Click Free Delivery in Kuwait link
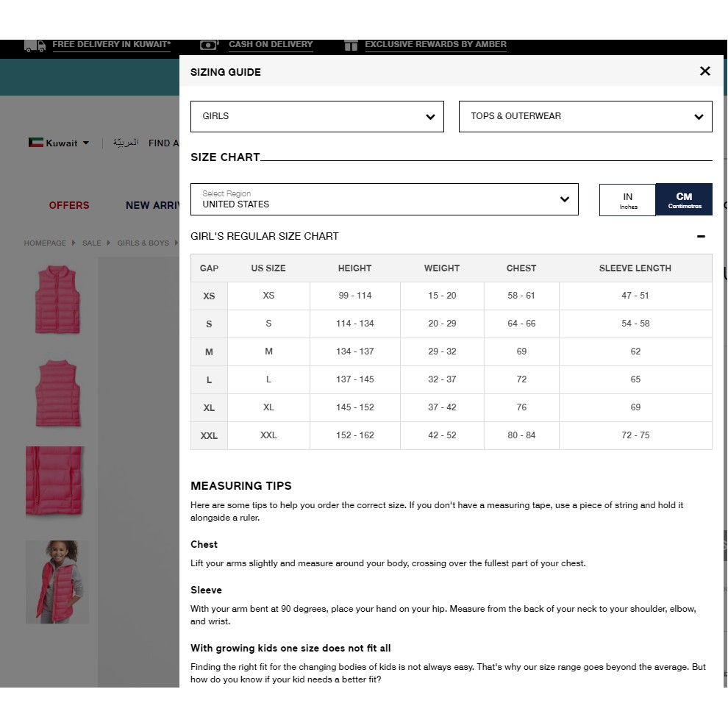 (111, 45)
